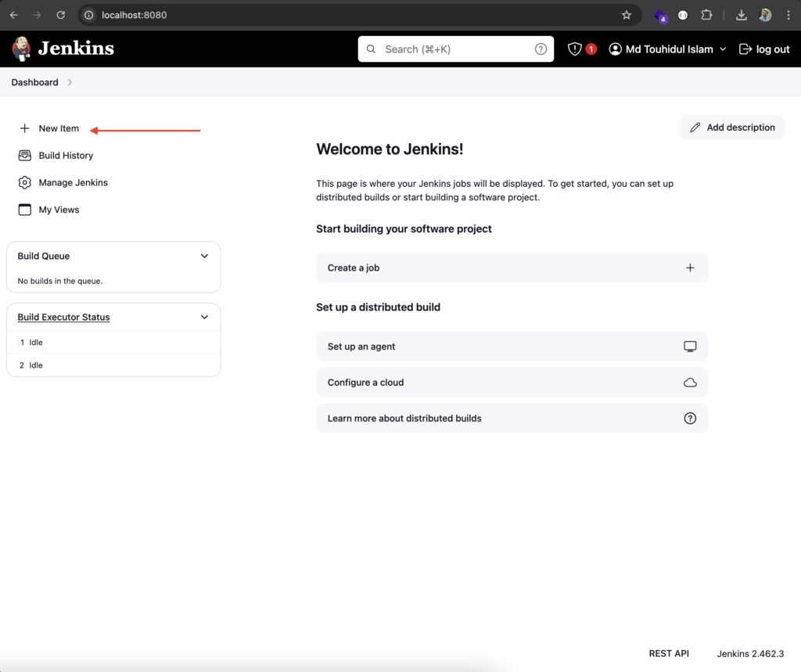This screenshot has width=801, height=672.
Task: Click the Dashboard breadcrumb link
Action: (34, 82)
